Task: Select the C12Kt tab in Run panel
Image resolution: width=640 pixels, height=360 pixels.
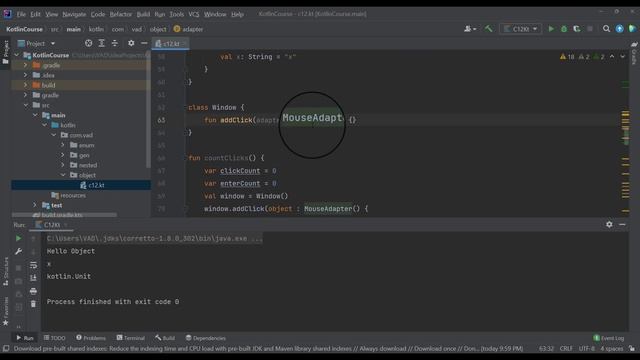Action: [51, 225]
